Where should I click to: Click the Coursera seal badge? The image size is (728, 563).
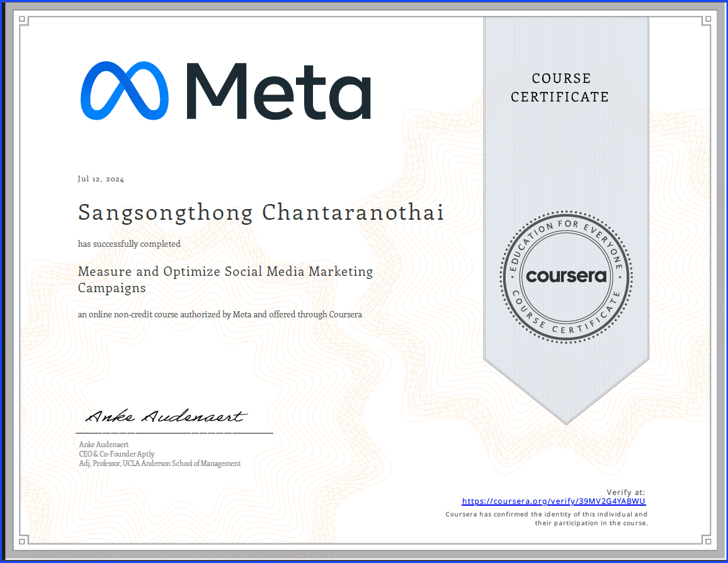[x=566, y=277]
